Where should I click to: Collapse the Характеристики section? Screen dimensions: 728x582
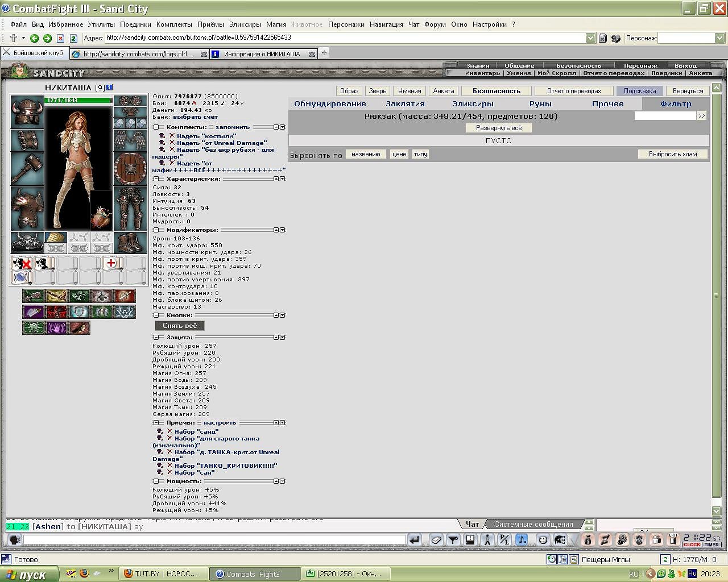pyautogui.click(x=156, y=178)
